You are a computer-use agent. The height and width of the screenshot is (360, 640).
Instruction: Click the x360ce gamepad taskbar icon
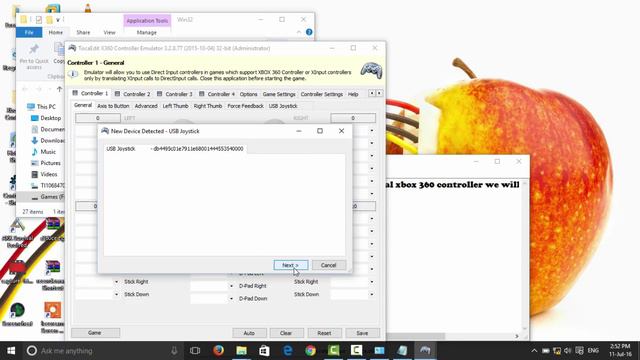(x=425, y=351)
